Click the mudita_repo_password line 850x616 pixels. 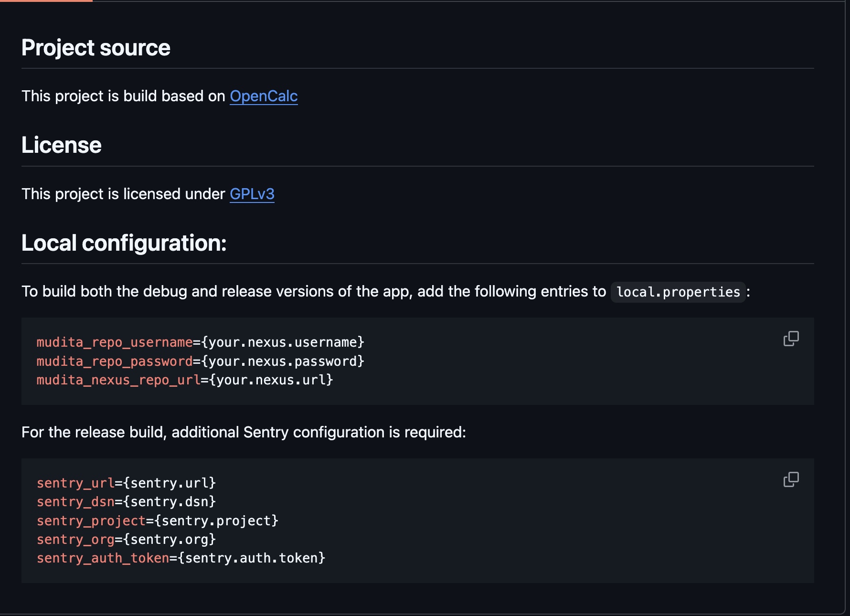coord(200,361)
